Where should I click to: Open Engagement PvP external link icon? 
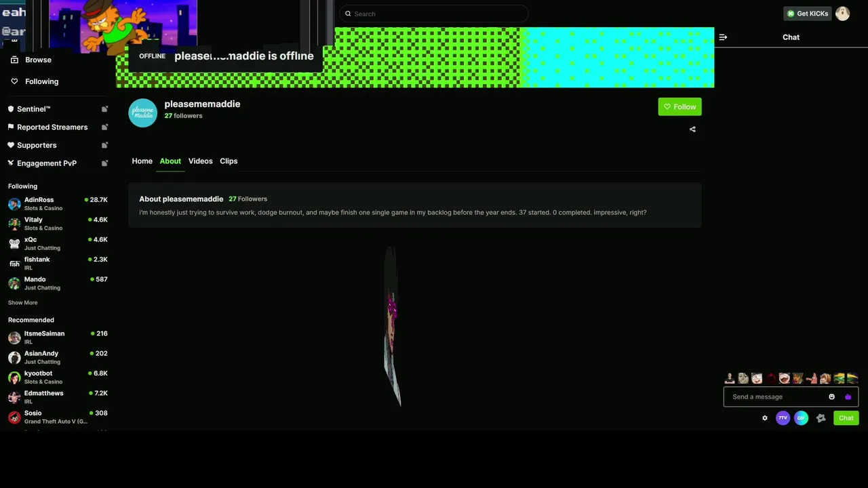tap(104, 163)
